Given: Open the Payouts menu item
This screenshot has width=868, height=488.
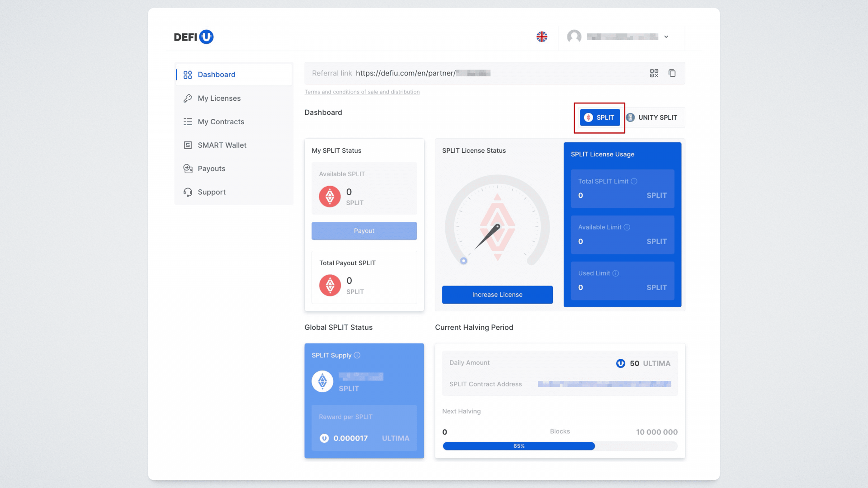Looking at the screenshot, I should (211, 169).
